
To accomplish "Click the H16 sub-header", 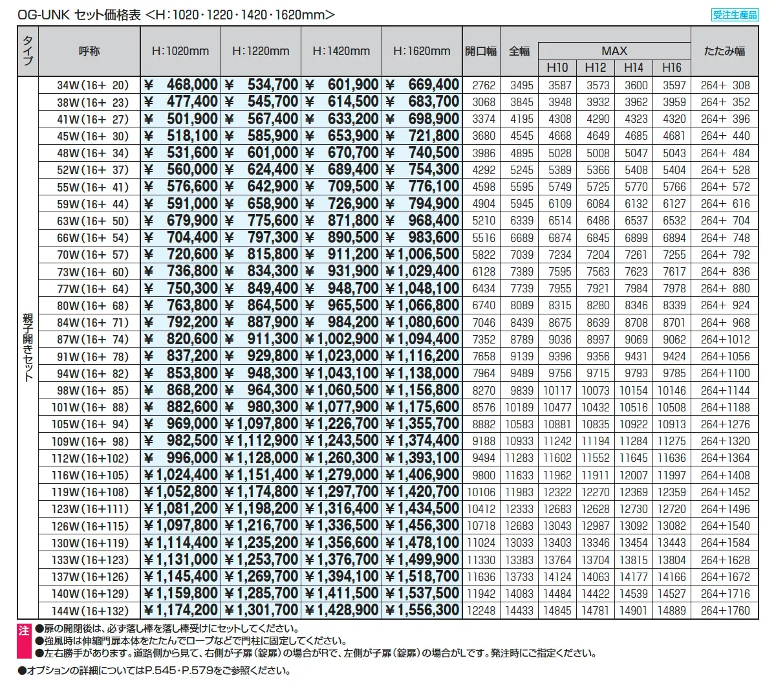I will (672, 67).
